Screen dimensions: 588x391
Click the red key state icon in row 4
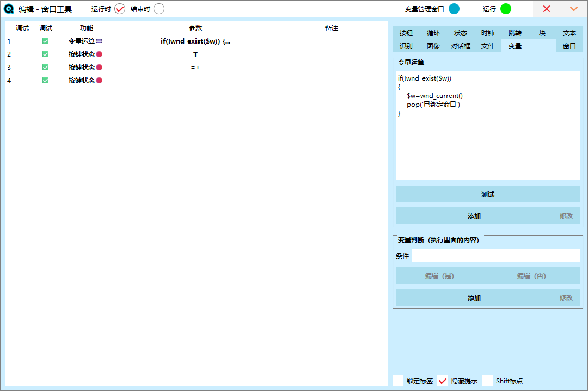click(x=99, y=81)
